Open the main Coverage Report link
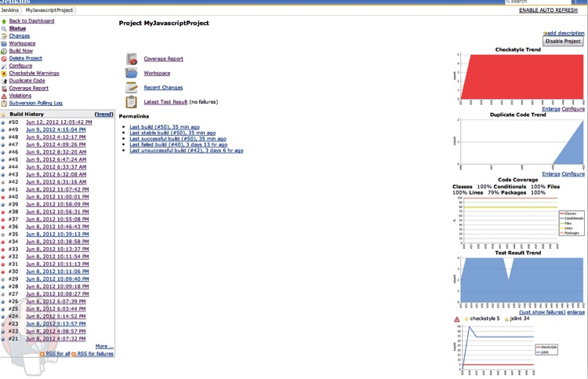The height and width of the screenshot is (379, 588). [164, 59]
